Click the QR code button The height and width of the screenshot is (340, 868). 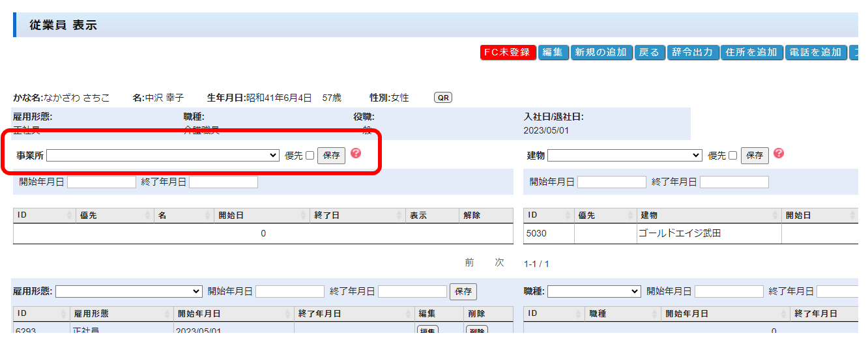[443, 98]
